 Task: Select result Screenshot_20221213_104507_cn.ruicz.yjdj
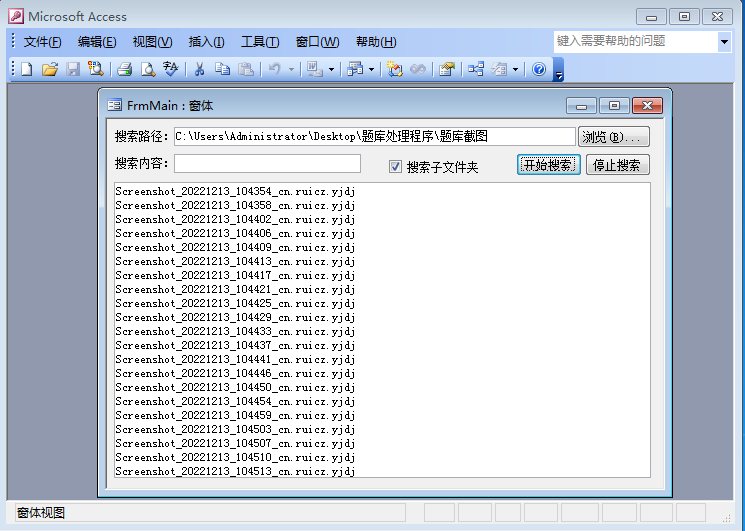(235, 444)
